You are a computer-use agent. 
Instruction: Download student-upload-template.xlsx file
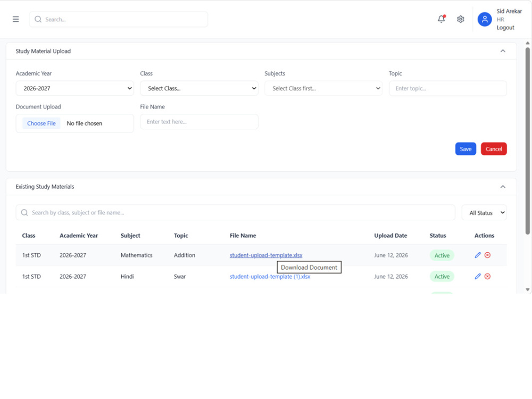point(266,255)
